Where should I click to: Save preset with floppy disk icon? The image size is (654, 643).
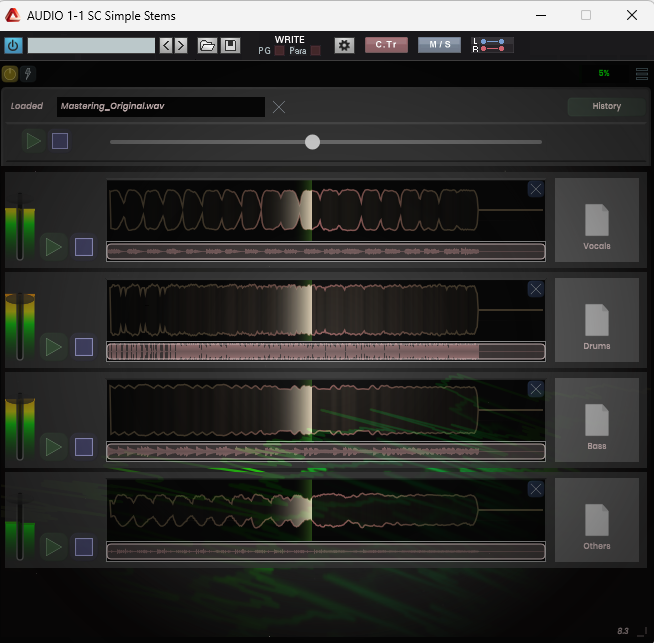click(x=230, y=45)
